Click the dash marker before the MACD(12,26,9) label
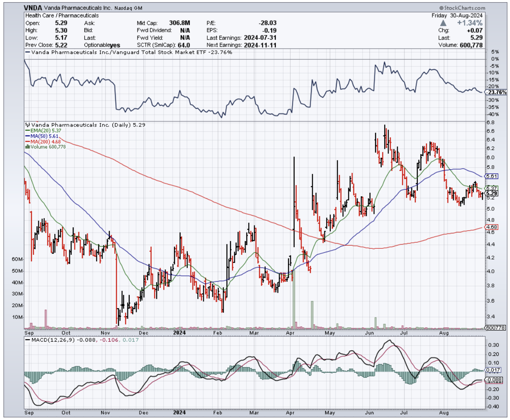The image size is (510, 420). (x=28, y=340)
